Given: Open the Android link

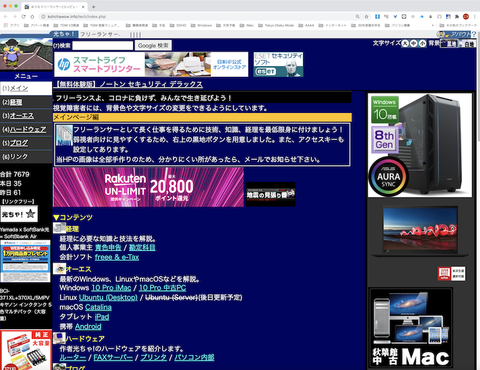Looking at the screenshot, I should (x=88, y=326).
